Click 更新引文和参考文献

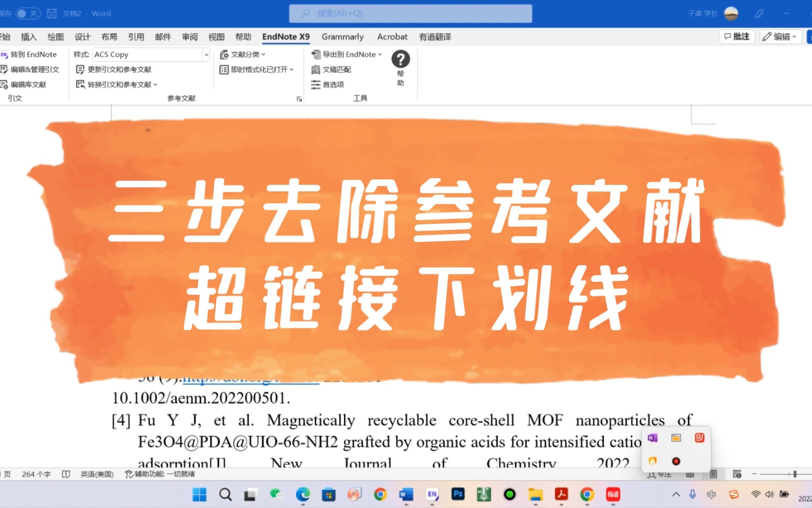tap(114, 70)
